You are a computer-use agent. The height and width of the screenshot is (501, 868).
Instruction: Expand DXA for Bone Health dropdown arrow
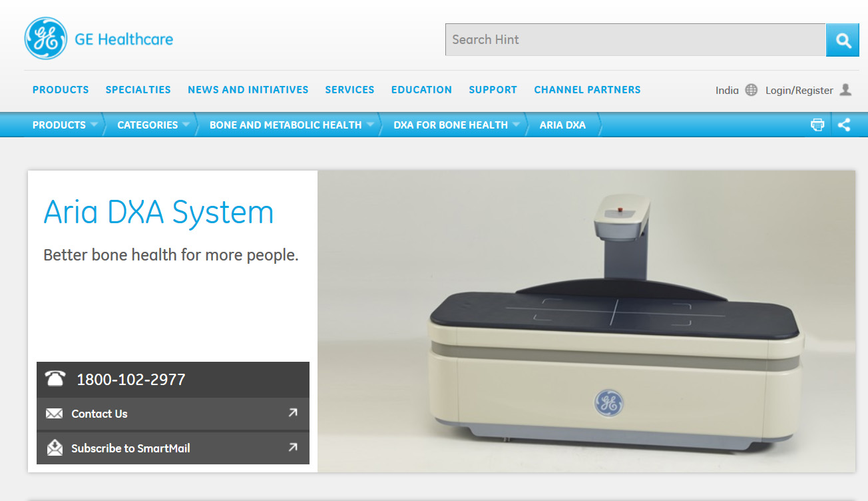pyautogui.click(x=516, y=125)
